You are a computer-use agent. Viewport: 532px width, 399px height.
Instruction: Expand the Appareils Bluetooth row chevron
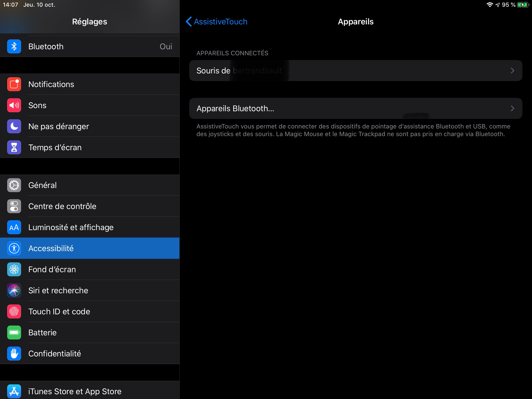coord(512,108)
